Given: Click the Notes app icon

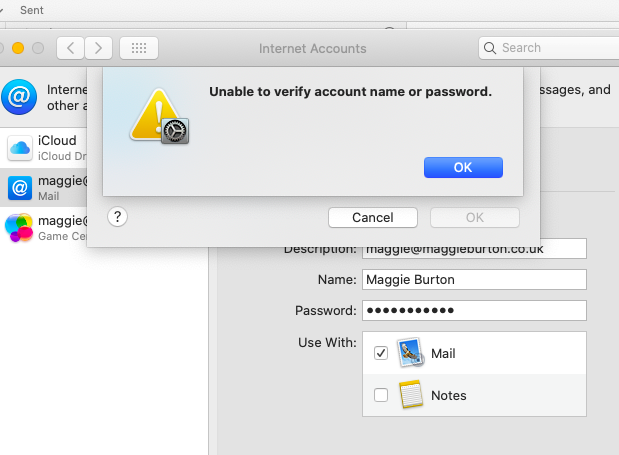Looking at the screenshot, I should (411, 395).
